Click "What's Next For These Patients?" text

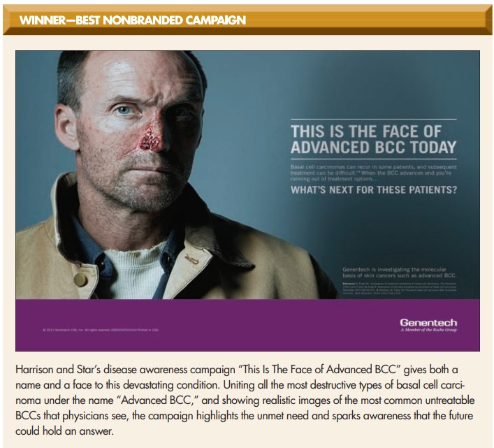coord(374,190)
